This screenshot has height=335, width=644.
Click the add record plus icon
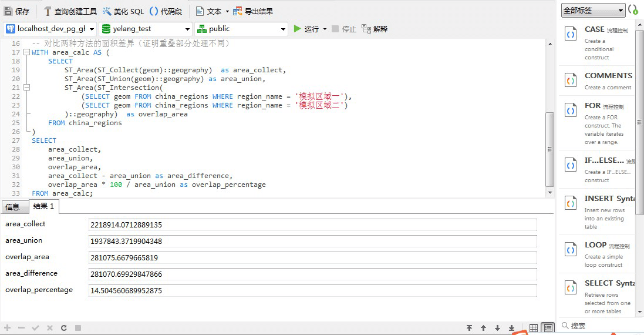(8, 327)
